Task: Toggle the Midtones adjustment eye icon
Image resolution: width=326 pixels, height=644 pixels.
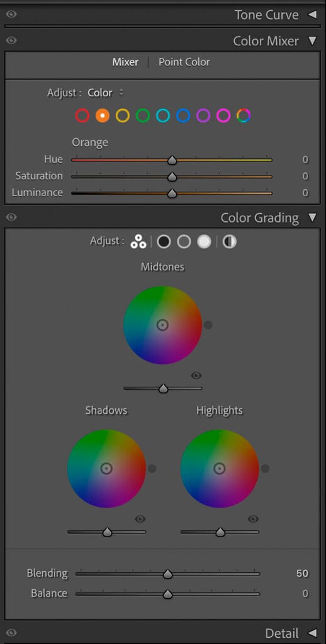Action: [196, 375]
